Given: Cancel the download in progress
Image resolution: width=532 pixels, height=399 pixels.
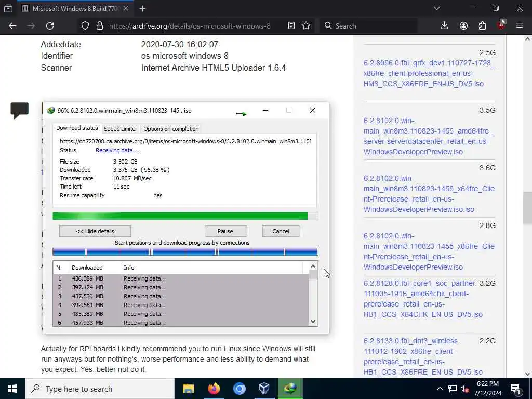Looking at the screenshot, I should click(x=281, y=231).
